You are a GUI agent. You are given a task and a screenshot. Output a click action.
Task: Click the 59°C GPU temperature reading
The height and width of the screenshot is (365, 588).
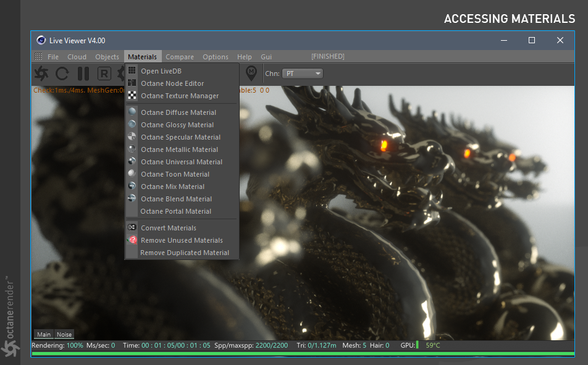point(433,345)
